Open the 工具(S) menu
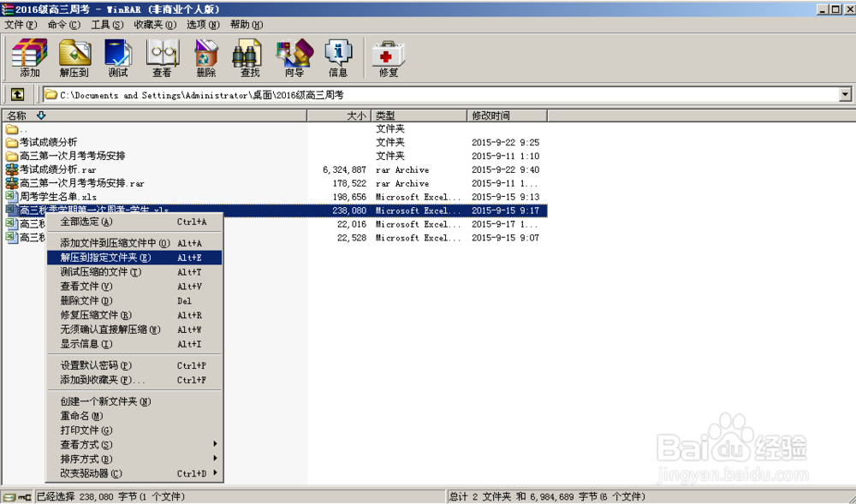856x504 pixels. 107,25
